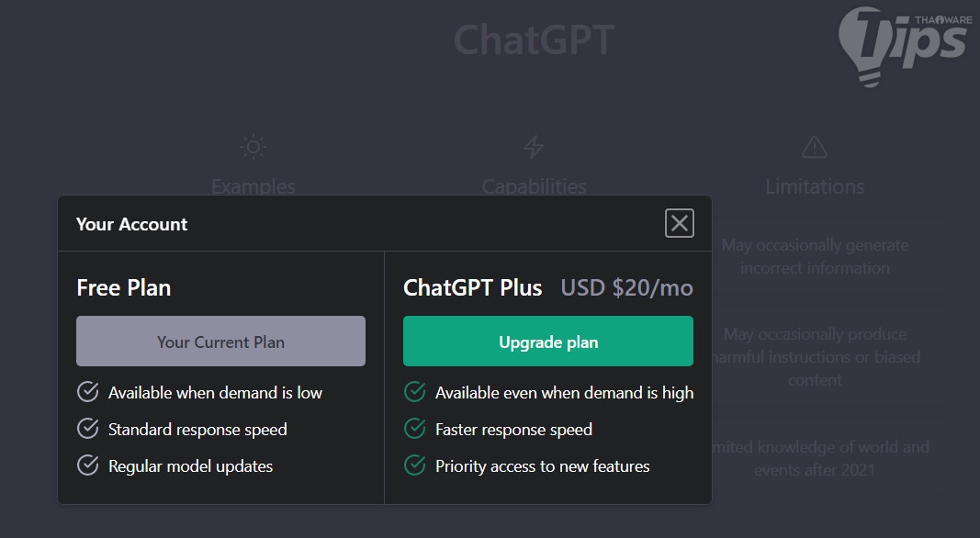Screen dimensions: 980x538
Task: Click checkmark icon beside Available when demand is low
Action: (x=88, y=393)
